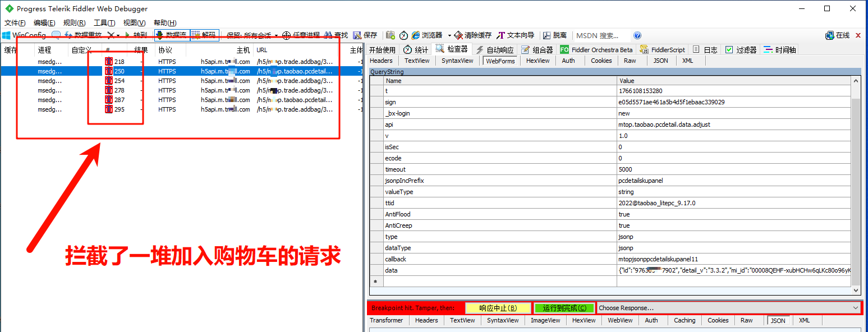Viewport: 868px width, 332px height.
Task: Click the comment speech-bubble icon
Action: (x=56, y=35)
